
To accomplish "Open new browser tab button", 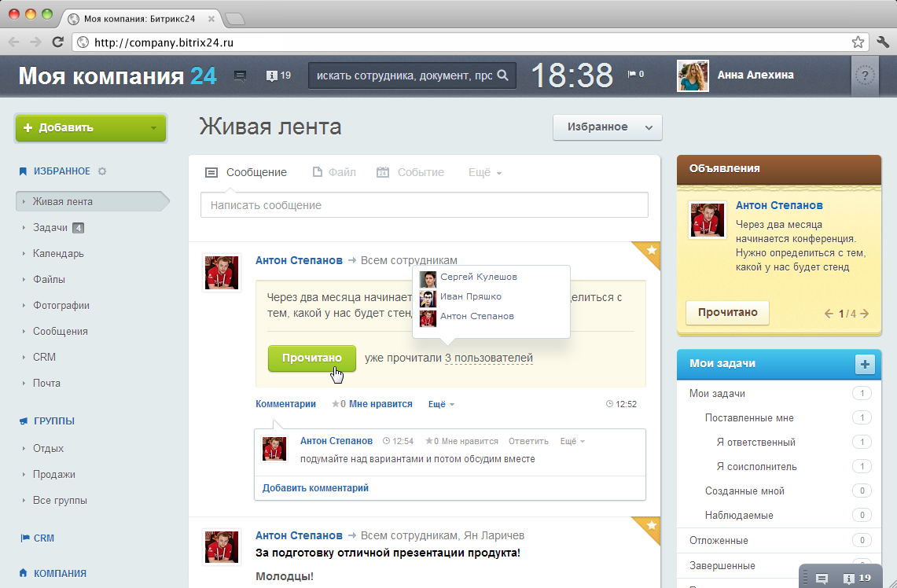I will (235, 19).
